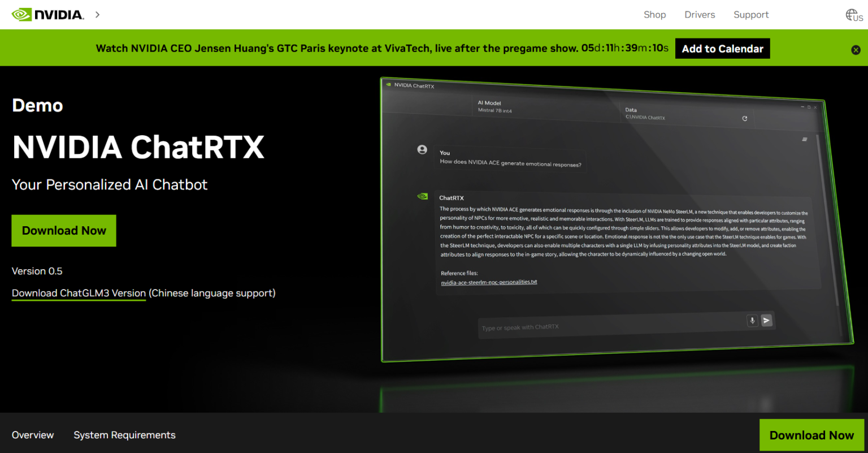The height and width of the screenshot is (453, 868).
Task: Select the microphone icon to speak to ChatRTX
Action: tap(752, 320)
